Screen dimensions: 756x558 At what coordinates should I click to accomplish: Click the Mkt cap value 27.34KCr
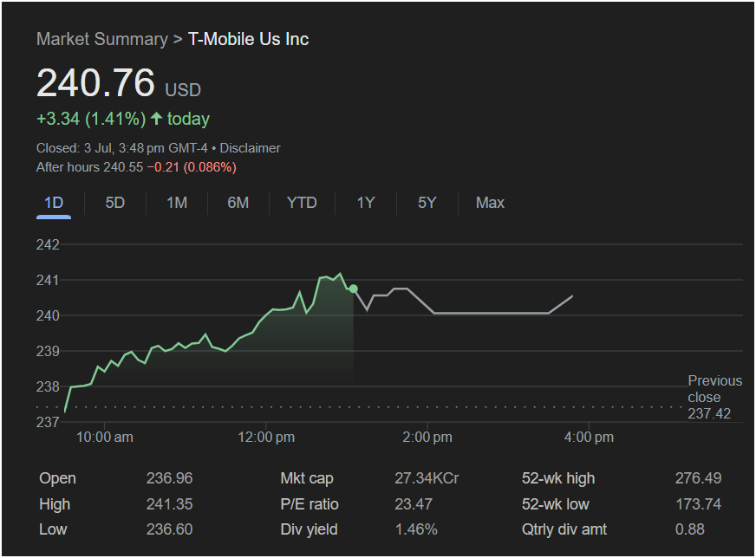click(x=427, y=478)
